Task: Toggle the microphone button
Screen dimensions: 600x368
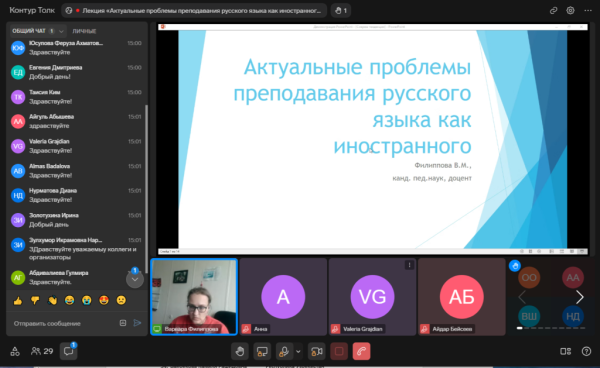Action: [284, 351]
